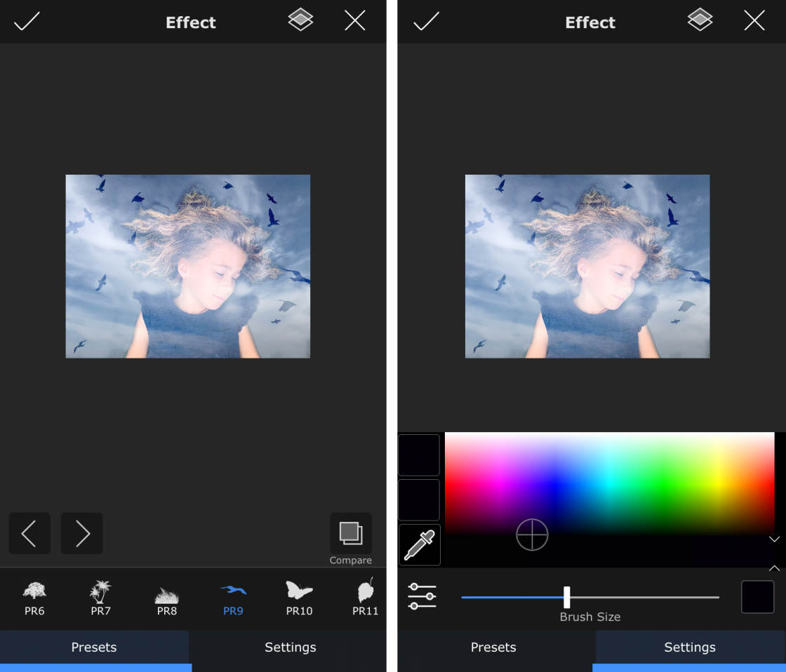Click the previous preset page arrow

[29, 533]
